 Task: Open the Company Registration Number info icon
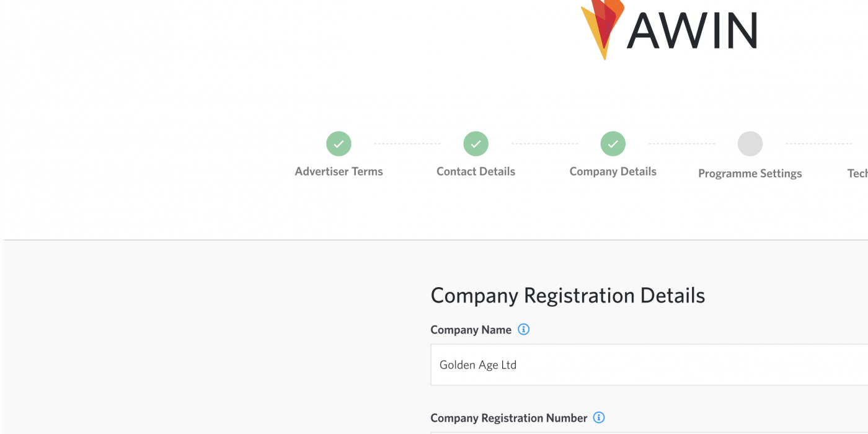coord(598,418)
